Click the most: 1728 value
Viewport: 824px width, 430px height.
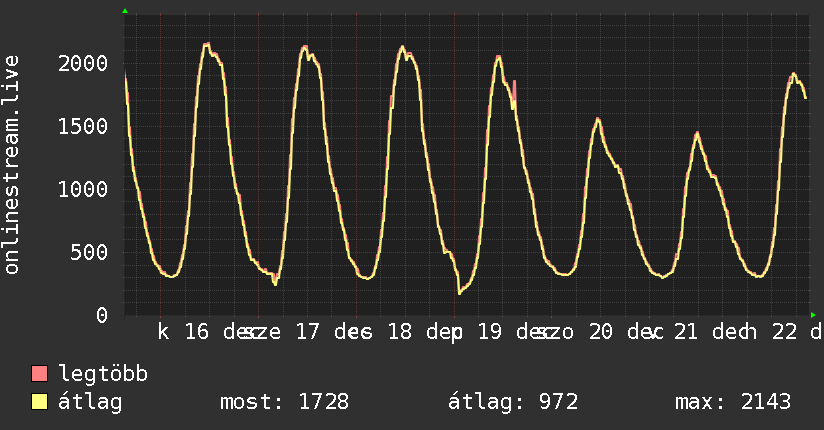click(284, 402)
